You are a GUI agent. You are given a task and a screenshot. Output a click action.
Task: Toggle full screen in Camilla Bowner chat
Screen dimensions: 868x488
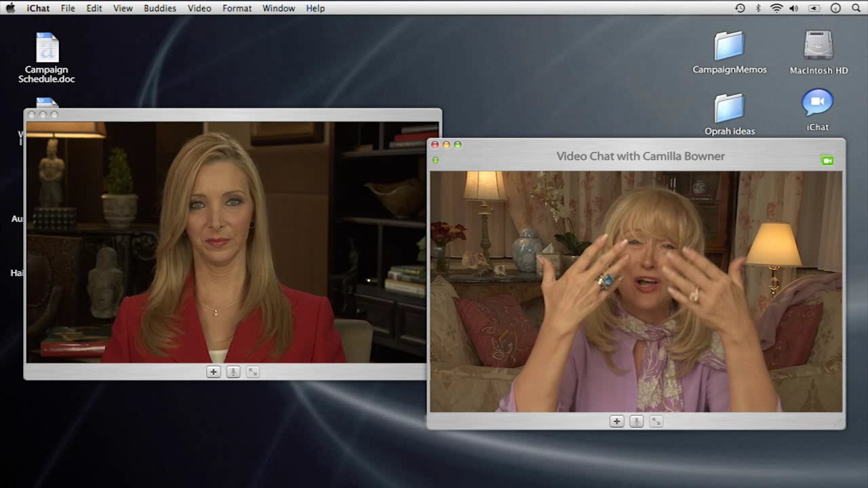656,421
